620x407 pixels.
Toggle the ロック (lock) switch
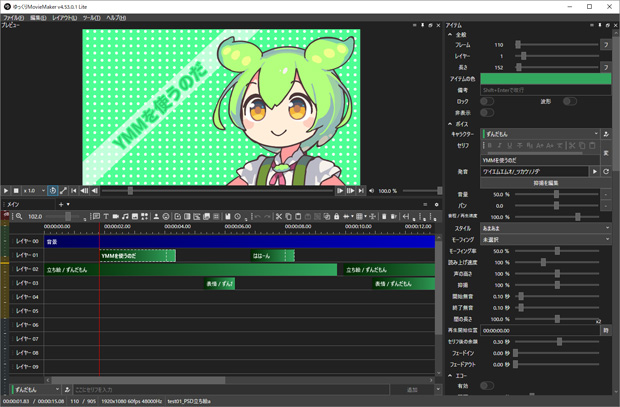[487, 102]
